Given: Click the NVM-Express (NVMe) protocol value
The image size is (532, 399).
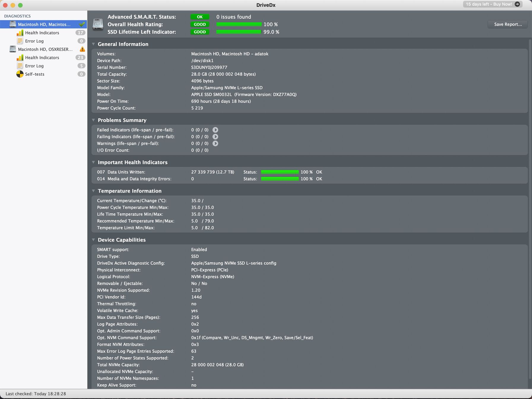Looking at the screenshot, I should pos(213,277).
